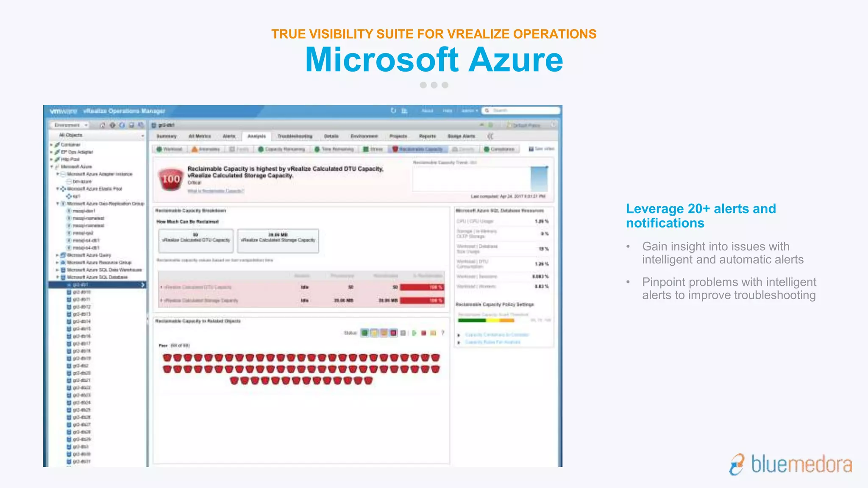The image size is (868, 488).
Task: Click the Default Policy icon
Action: coord(509,125)
